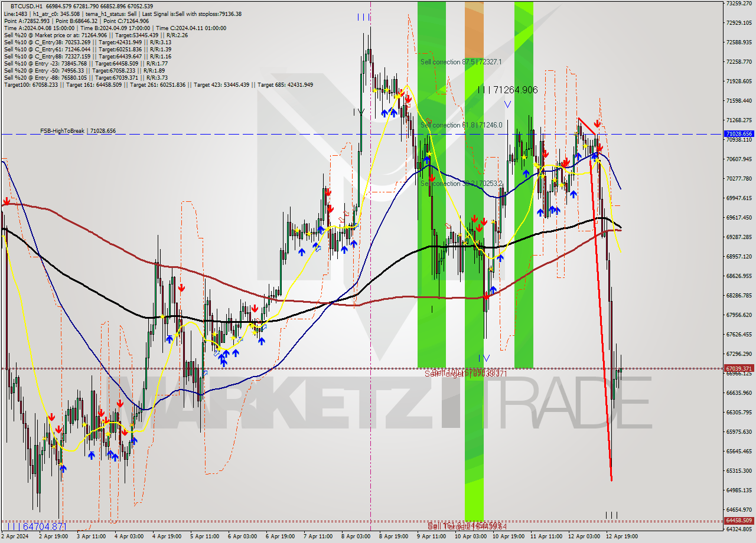Click the 67626.455 price axis label
The image size is (756, 543).
pos(740,334)
